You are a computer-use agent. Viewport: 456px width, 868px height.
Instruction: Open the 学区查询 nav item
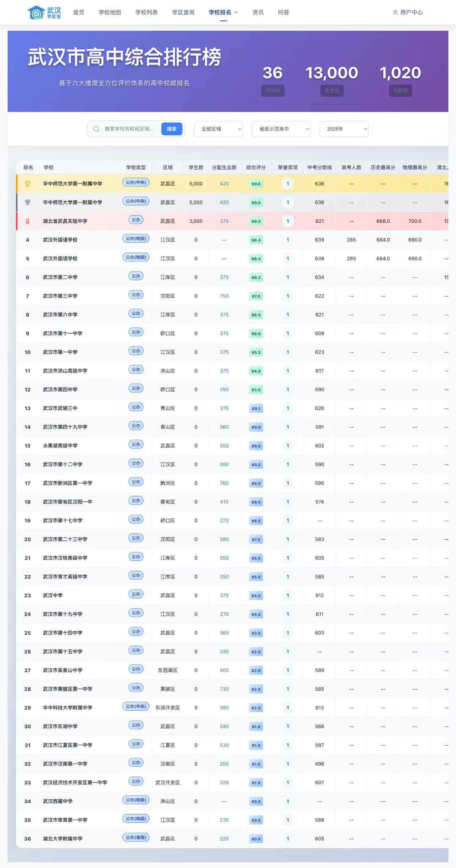pyautogui.click(x=183, y=13)
